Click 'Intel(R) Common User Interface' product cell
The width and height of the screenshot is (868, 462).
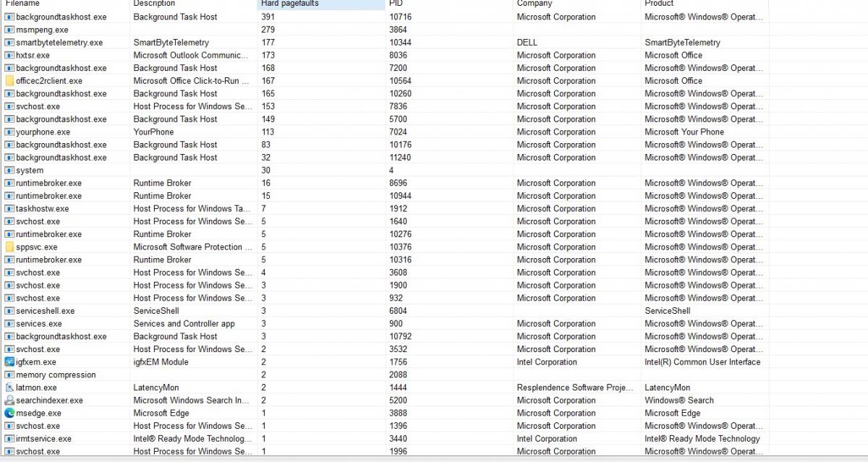(702, 362)
